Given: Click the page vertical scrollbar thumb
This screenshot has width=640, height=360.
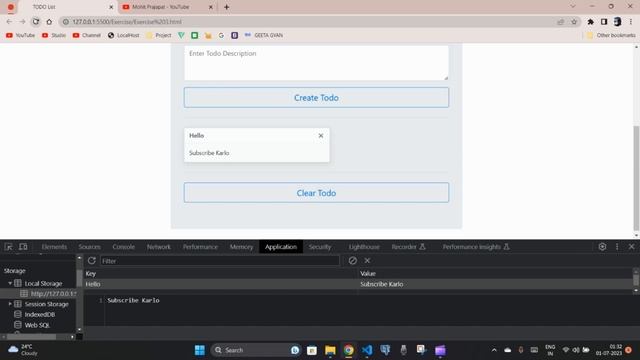Looking at the screenshot, I should tap(636, 178).
